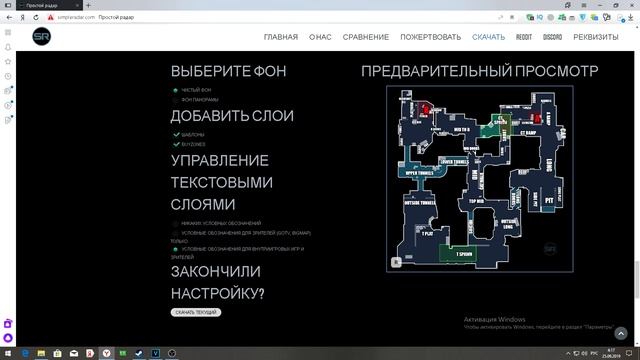Viewport: 640px width, 360px height.
Task: Click the «Скачать текущий» button
Action: coord(196,312)
